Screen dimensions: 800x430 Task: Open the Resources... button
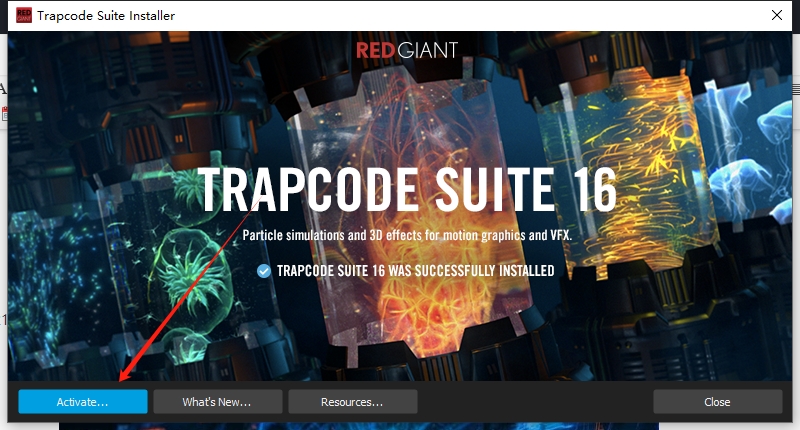353,402
